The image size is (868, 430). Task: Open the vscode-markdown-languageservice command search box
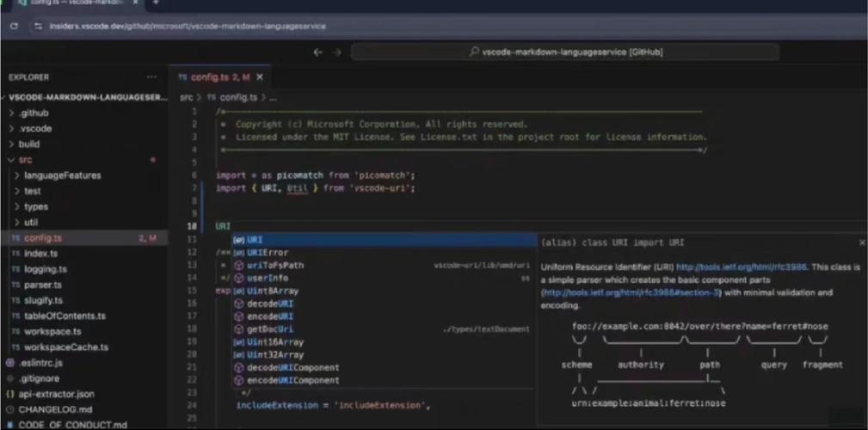click(565, 52)
